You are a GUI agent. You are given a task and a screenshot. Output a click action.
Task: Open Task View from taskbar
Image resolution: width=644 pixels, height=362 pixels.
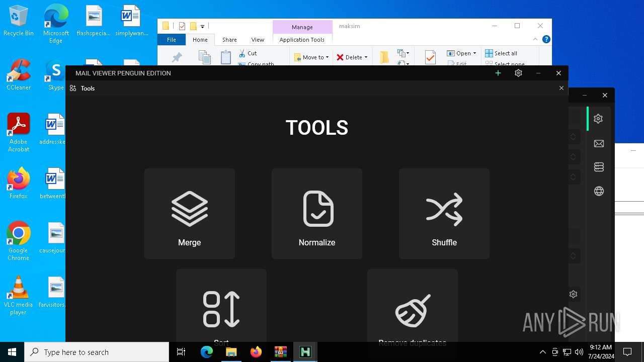pos(181,352)
